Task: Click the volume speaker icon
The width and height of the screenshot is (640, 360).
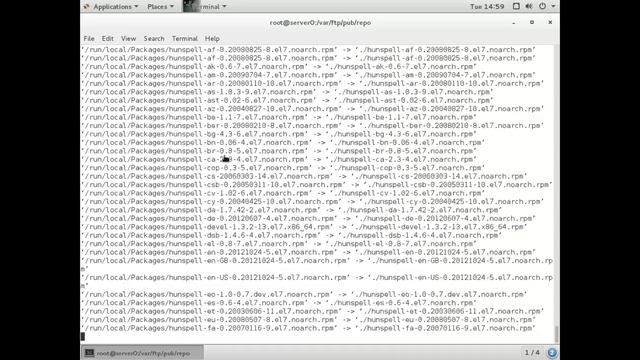Action: (529, 6)
